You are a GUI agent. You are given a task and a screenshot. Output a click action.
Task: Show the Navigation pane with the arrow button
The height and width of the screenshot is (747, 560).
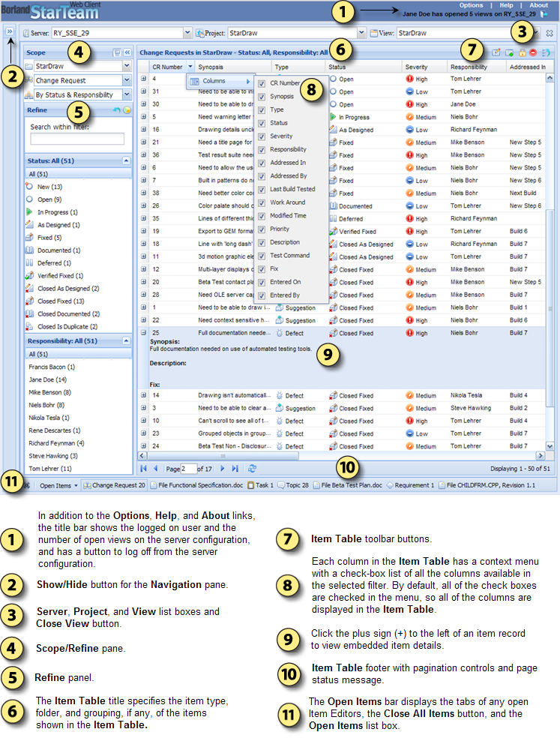(9, 31)
